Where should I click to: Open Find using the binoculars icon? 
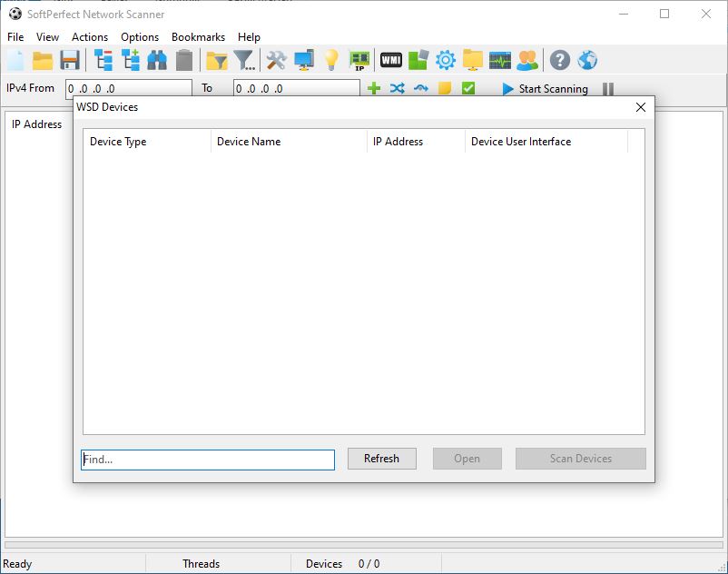pyautogui.click(x=157, y=60)
